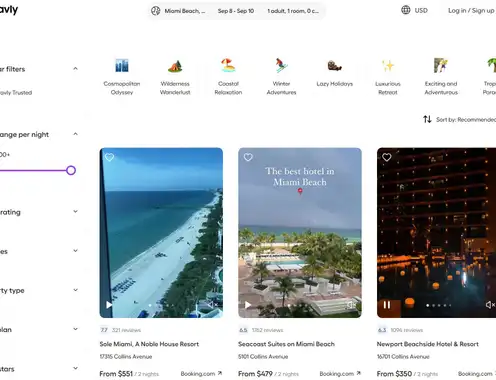The width and height of the screenshot is (496, 380).
Task: Open Booking.com link for Seacoast Suites
Action: point(340,374)
